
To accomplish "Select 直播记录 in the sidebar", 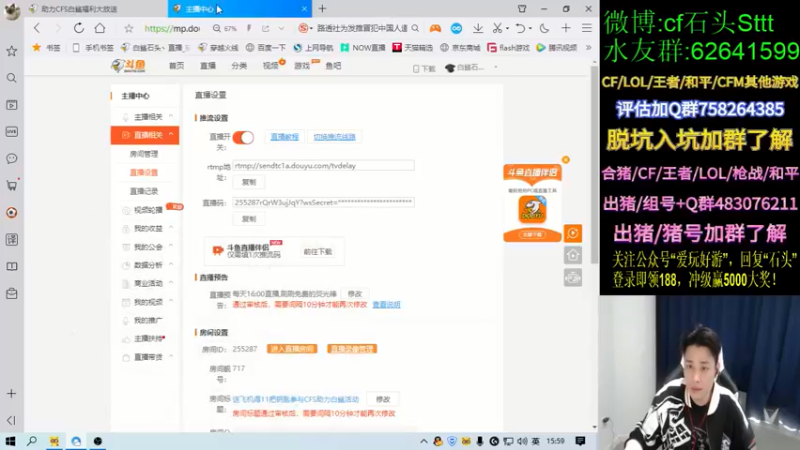I will coord(144,191).
